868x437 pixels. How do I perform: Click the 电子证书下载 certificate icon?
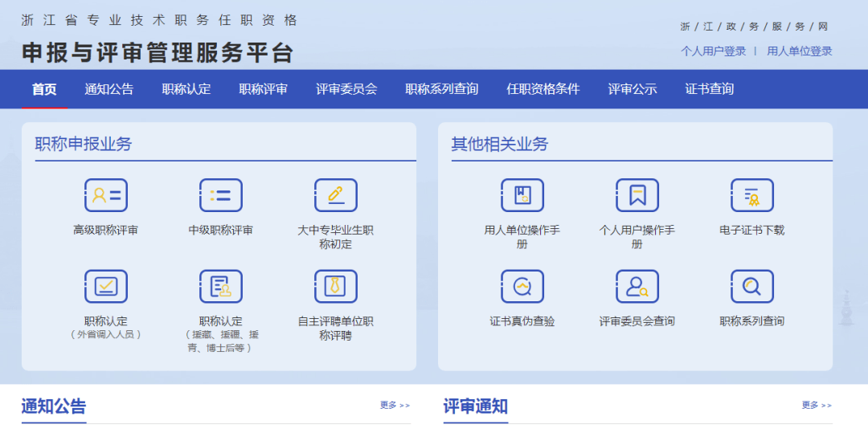(x=751, y=195)
